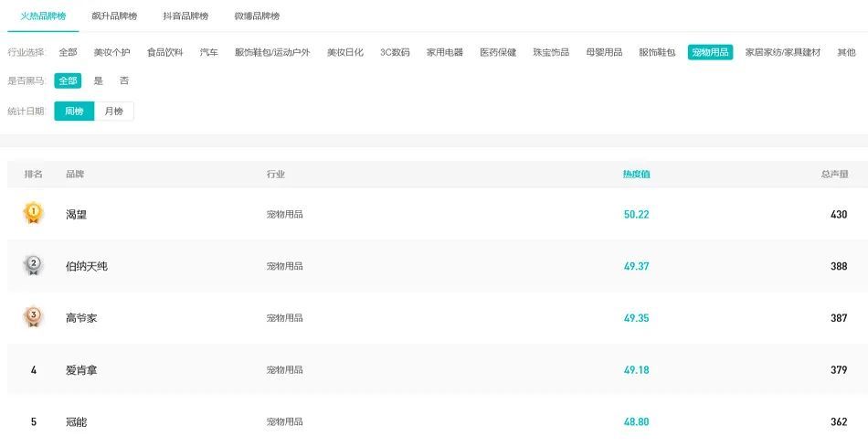The width and height of the screenshot is (868, 447).
Task: Click the 行业 column header
Action: [x=276, y=174]
